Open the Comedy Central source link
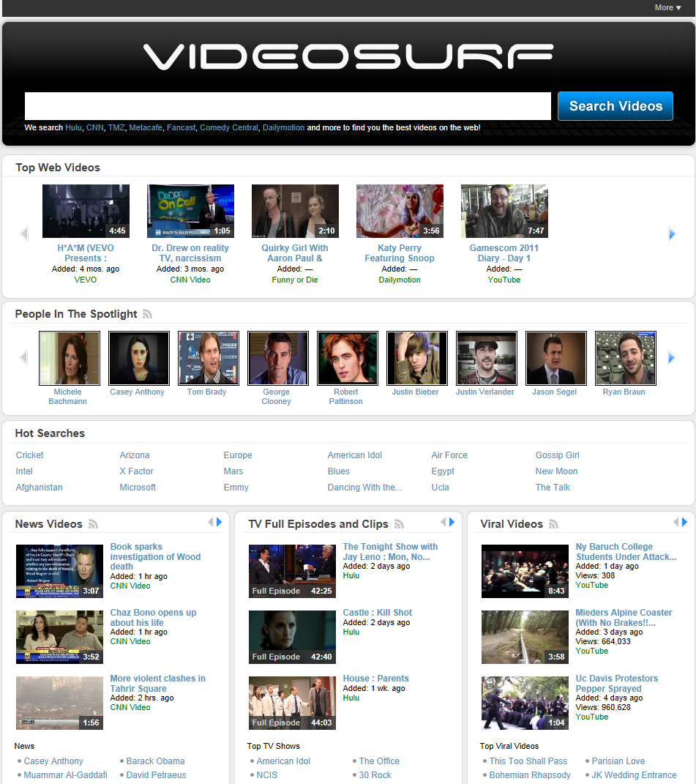The image size is (696, 784). tap(229, 127)
